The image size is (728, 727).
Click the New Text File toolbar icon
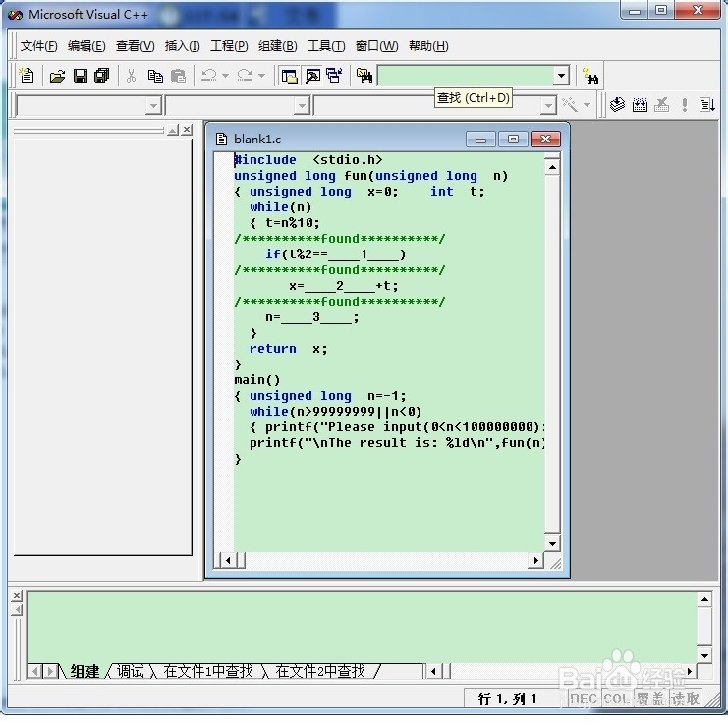coord(27,76)
